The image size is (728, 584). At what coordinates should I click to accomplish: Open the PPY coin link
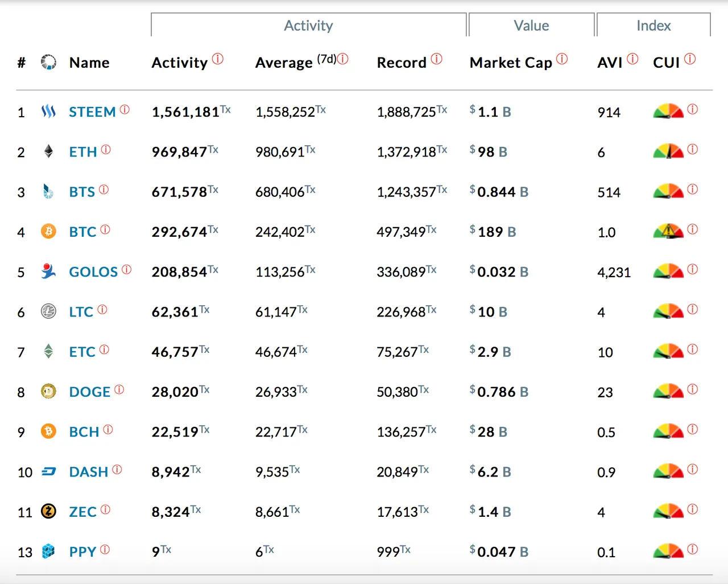pos(82,552)
